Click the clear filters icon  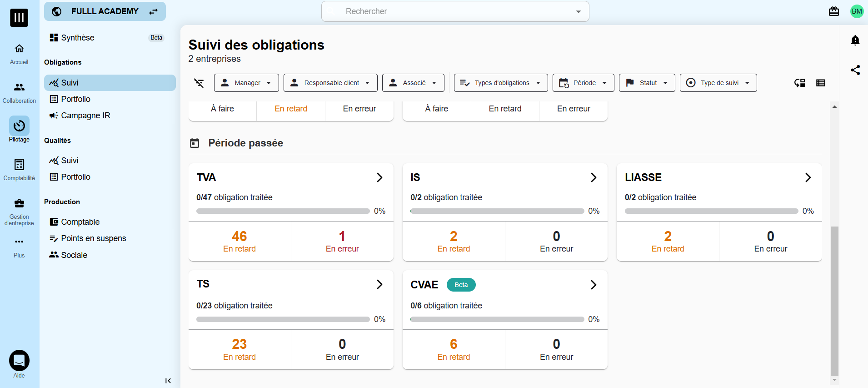point(199,83)
